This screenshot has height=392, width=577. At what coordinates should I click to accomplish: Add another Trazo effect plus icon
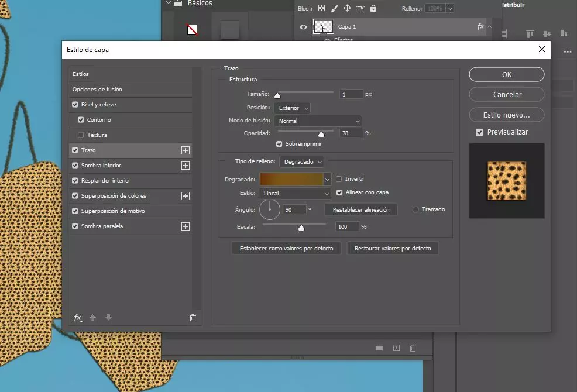(186, 150)
